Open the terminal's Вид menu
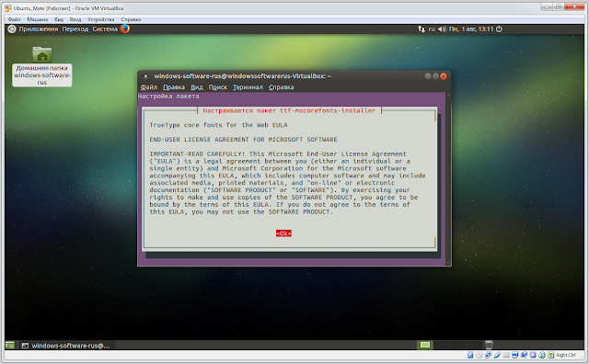Viewport: 589px width, 364px height. coord(197,87)
